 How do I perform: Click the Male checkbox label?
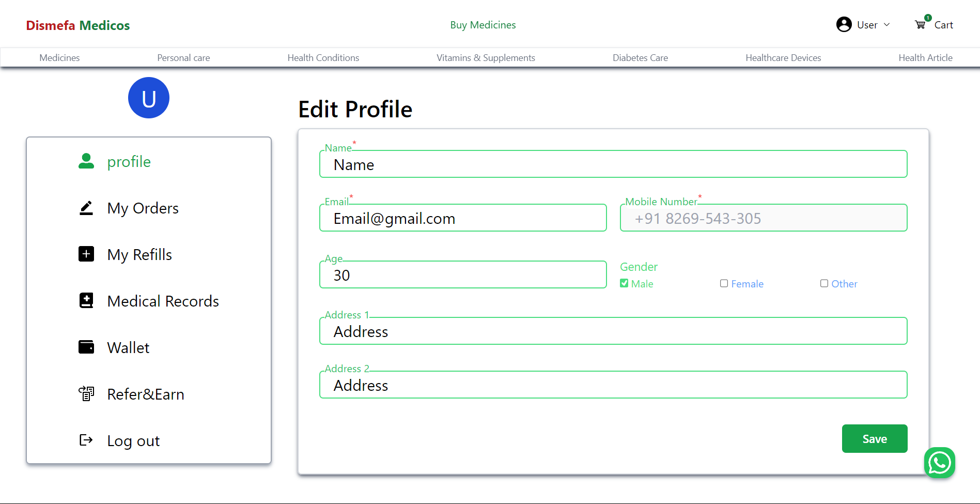point(642,284)
